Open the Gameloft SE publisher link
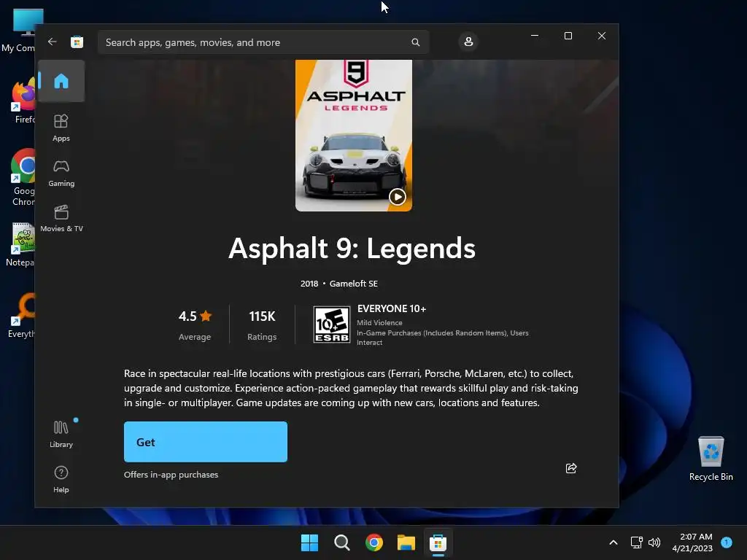The image size is (747, 560). coord(354,284)
